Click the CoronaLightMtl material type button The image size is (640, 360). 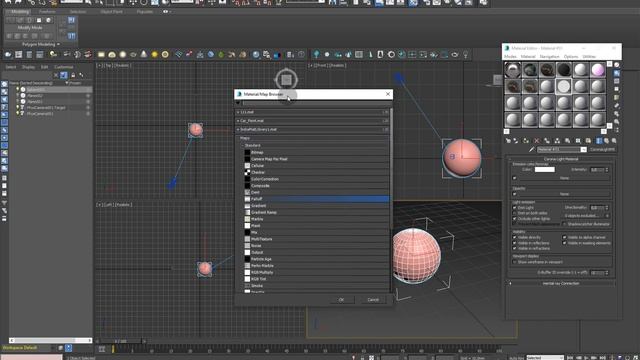click(602, 150)
